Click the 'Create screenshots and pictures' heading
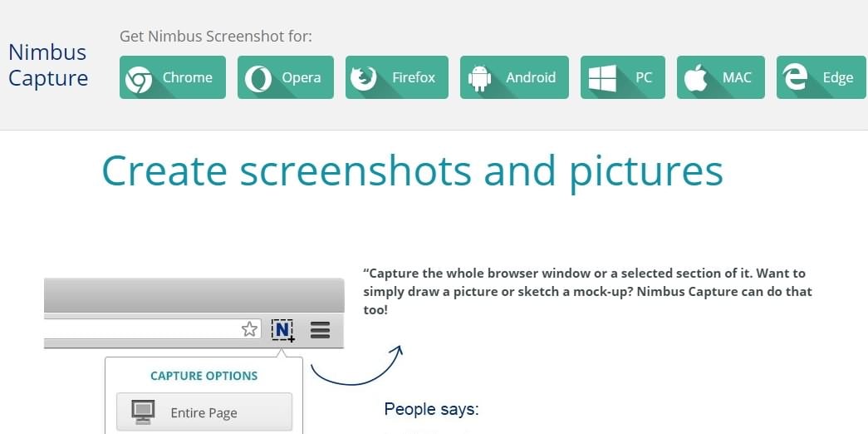Image resolution: width=868 pixels, height=434 pixels. 413,171
